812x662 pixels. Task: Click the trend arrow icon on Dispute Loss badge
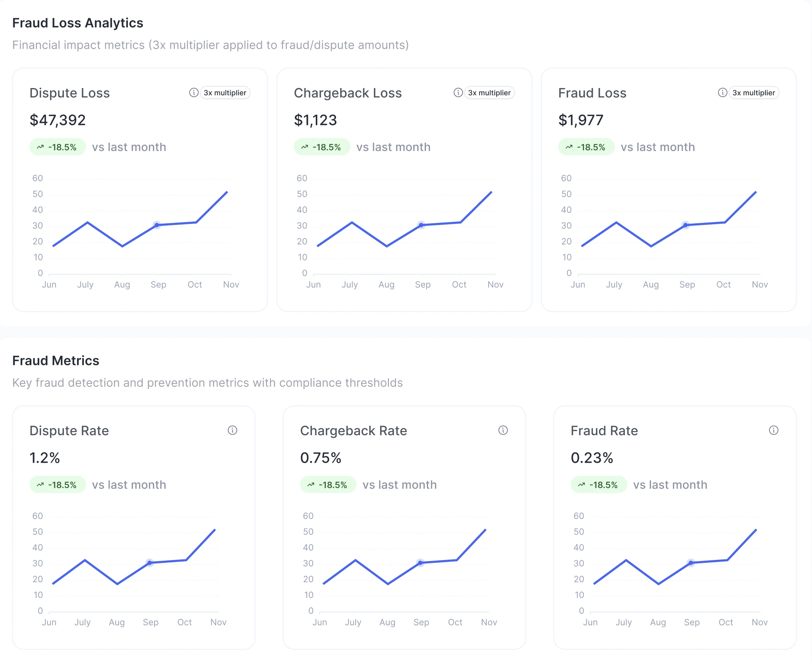(41, 147)
